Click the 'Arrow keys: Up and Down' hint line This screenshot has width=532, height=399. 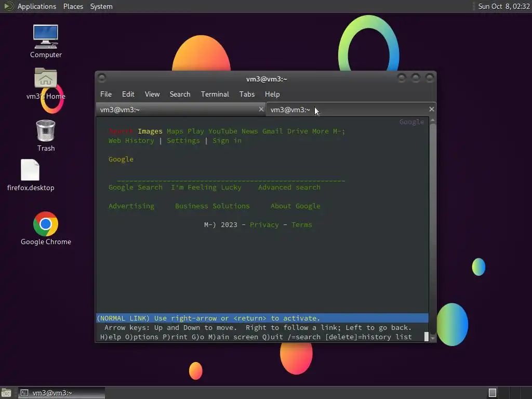[258, 327]
